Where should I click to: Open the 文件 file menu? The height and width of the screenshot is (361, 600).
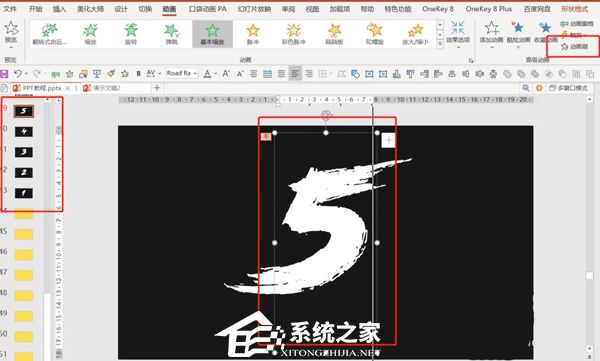[10, 8]
